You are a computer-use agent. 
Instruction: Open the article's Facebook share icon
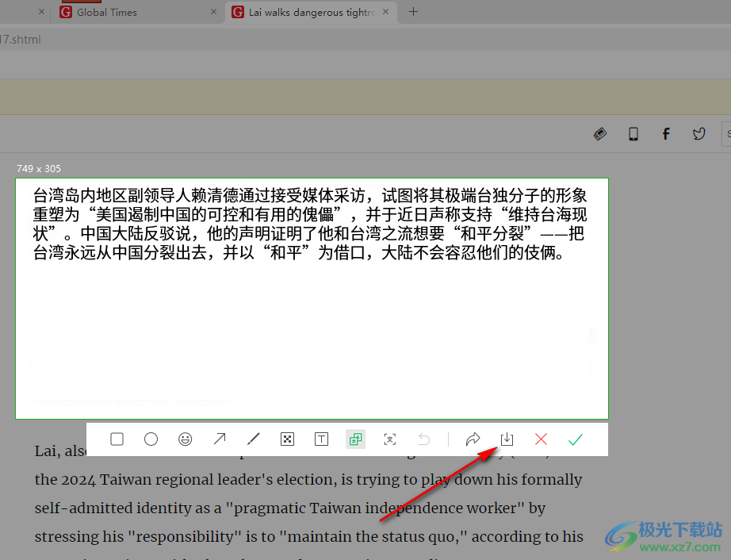click(x=666, y=133)
